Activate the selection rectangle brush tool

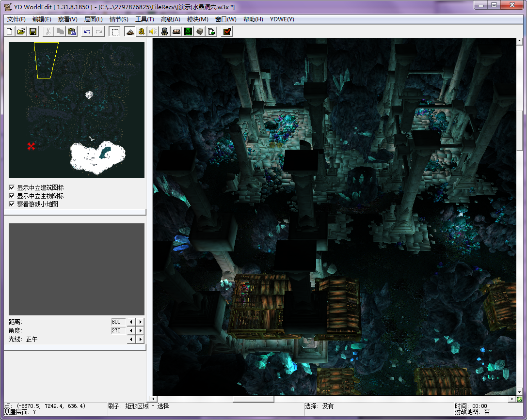click(115, 31)
